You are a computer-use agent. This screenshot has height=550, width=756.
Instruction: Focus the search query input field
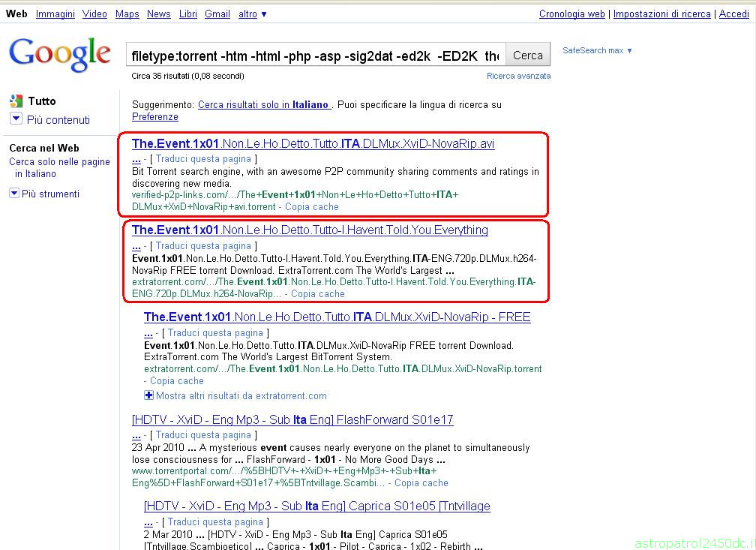316,56
